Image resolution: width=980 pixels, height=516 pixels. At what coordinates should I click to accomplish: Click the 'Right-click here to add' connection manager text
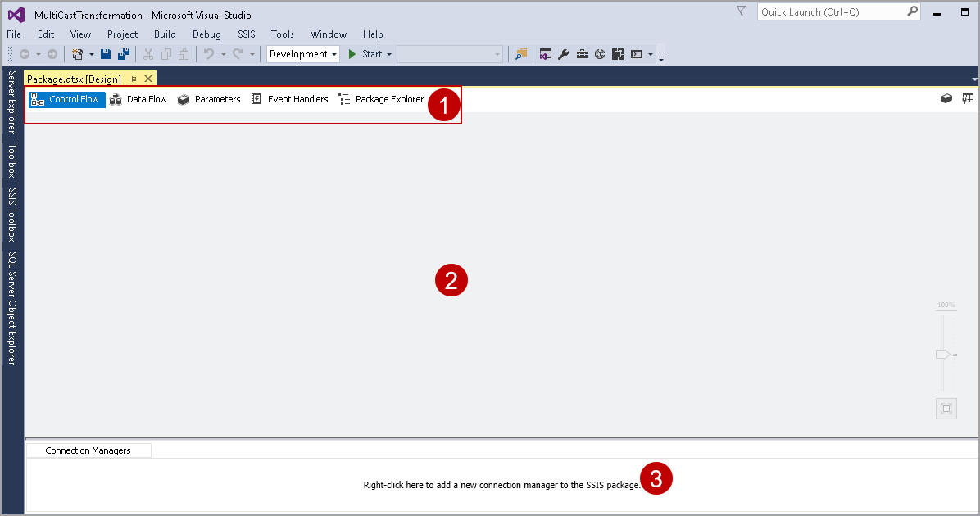click(501, 485)
